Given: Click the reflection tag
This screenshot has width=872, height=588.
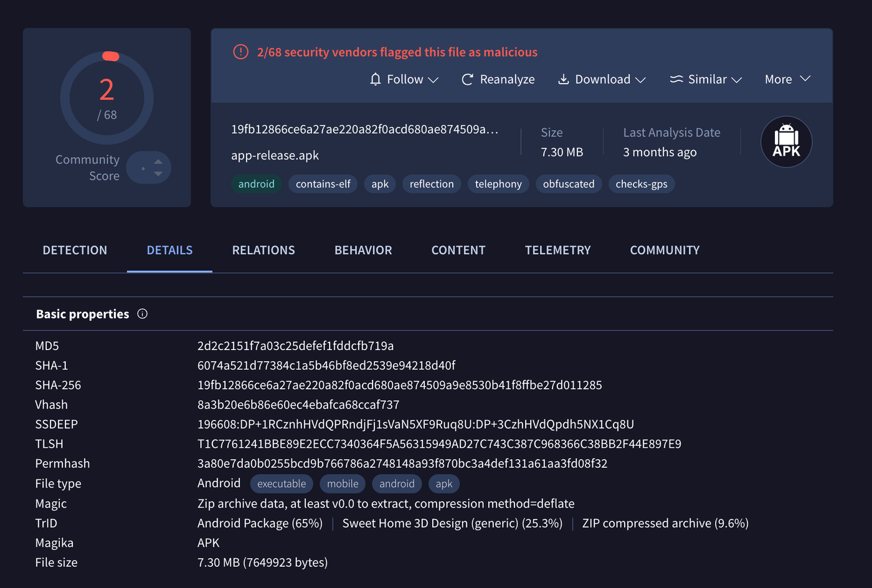Looking at the screenshot, I should (432, 184).
